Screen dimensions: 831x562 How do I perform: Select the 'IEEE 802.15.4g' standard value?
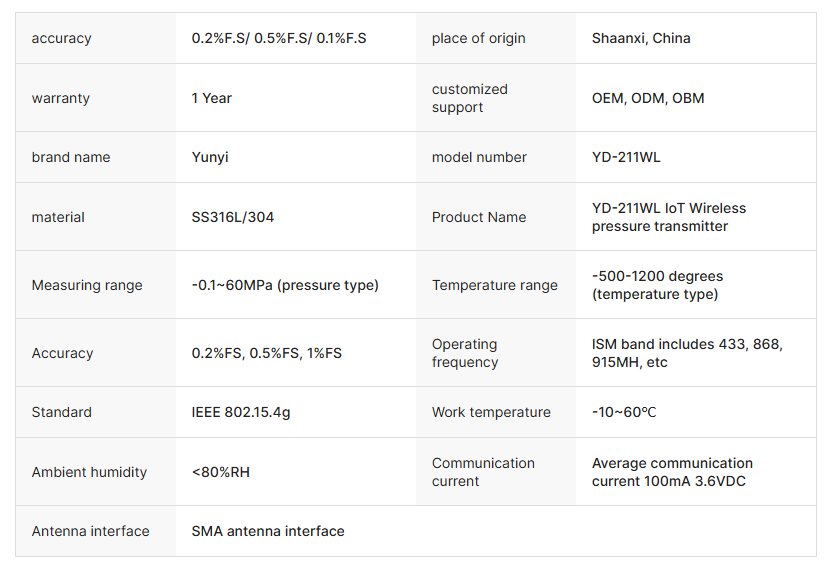(x=241, y=412)
